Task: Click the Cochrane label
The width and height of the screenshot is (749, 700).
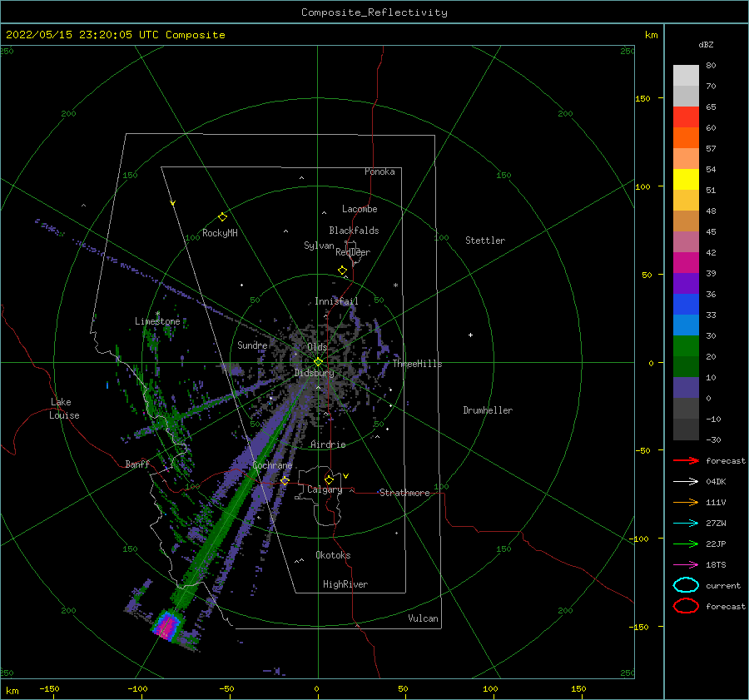Action: [x=272, y=465]
